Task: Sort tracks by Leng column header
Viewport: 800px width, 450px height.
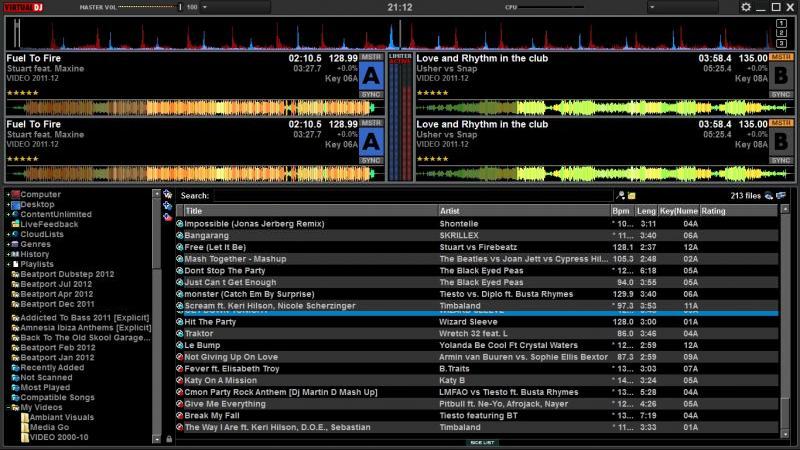Action: pos(646,211)
